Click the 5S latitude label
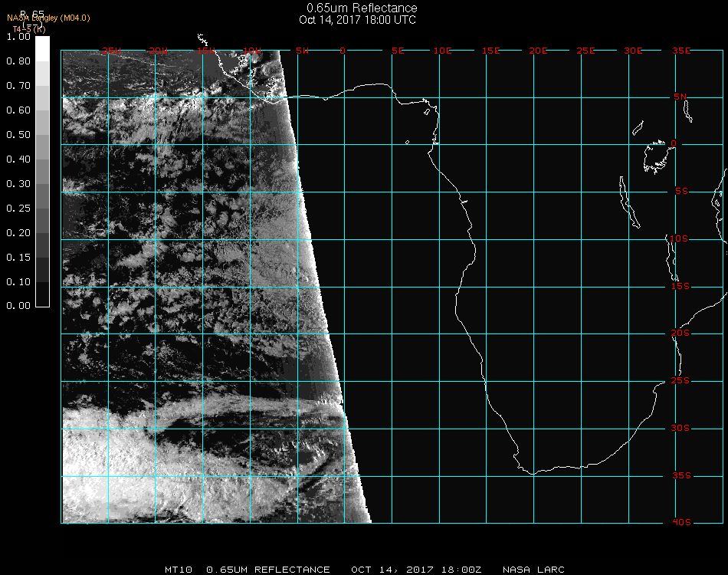 (681, 192)
